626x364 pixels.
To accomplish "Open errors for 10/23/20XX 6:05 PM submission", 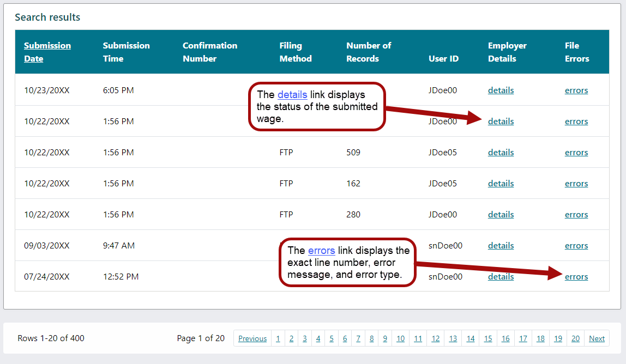I will pos(576,90).
